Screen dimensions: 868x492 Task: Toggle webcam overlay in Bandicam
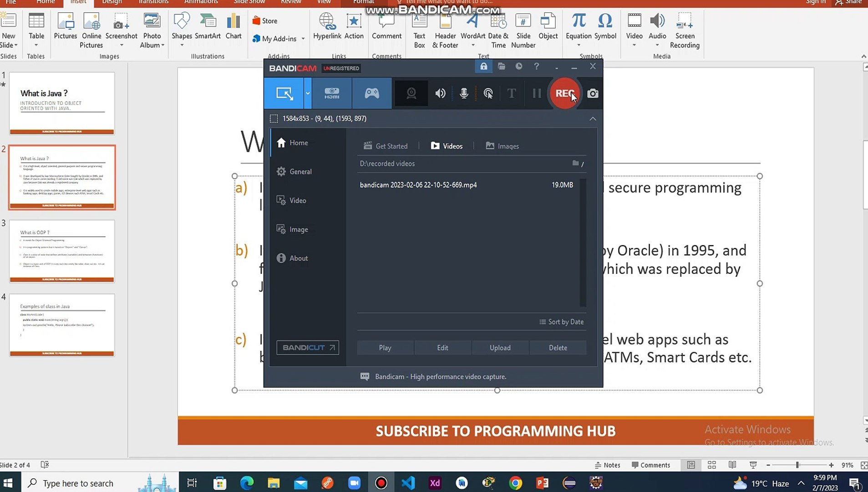point(411,93)
